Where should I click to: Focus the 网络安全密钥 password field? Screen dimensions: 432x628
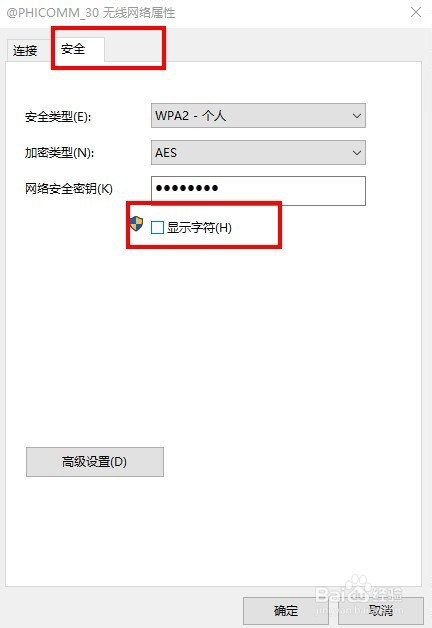tap(258, 191)
